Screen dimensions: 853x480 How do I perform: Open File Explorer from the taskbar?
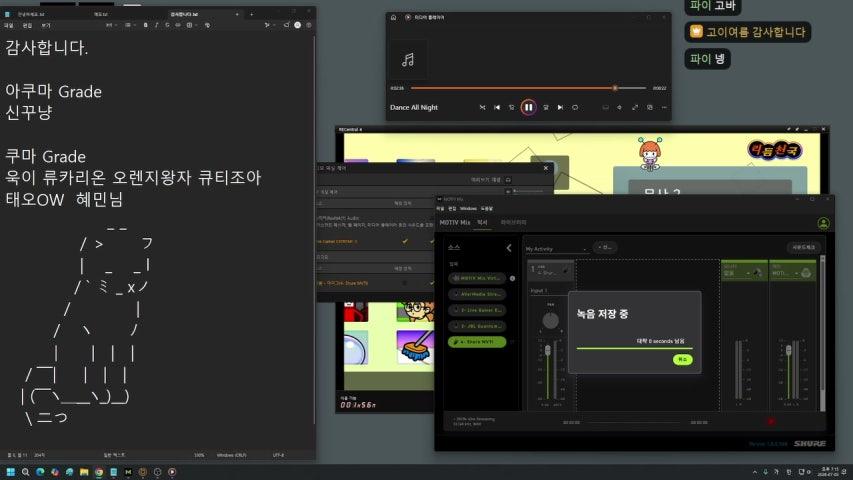coord(84,472)
